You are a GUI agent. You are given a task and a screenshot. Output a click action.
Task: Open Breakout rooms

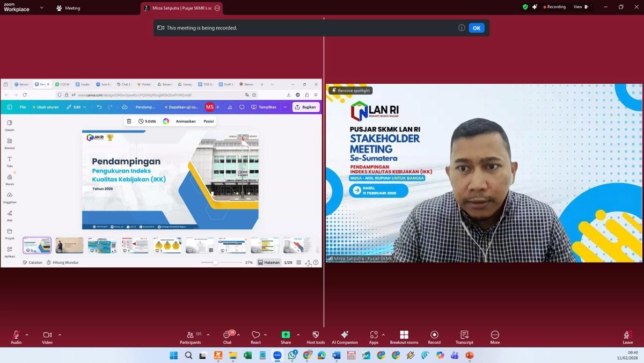coord(404,337)
